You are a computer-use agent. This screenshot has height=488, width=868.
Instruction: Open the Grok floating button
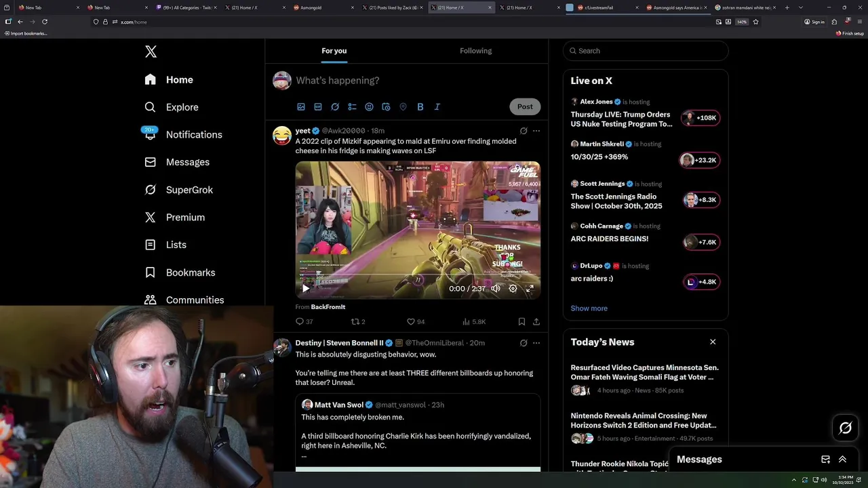point(846,428)
